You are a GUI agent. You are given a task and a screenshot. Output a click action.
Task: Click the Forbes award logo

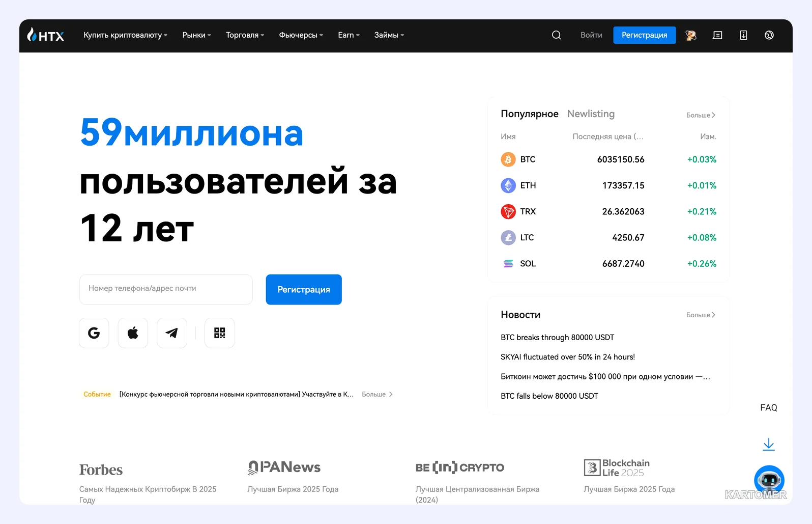pyautogui.click(x=101, y=470)
